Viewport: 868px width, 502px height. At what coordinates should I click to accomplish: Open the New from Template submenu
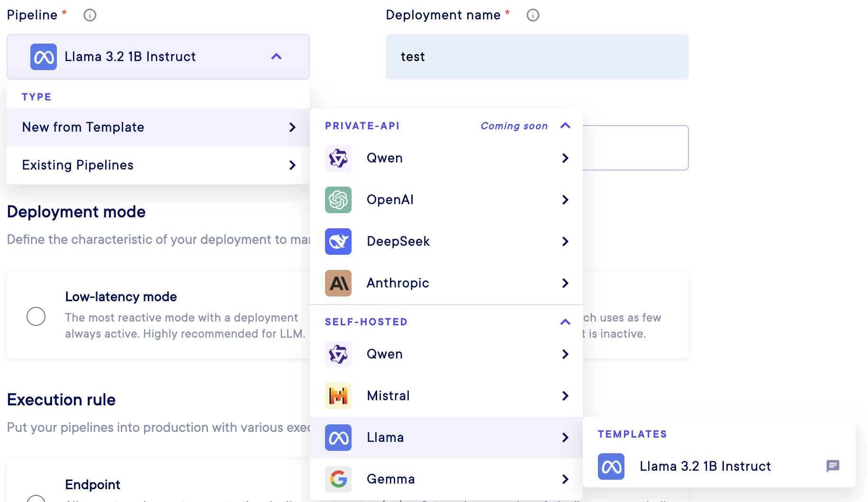[x=158, y=127]
